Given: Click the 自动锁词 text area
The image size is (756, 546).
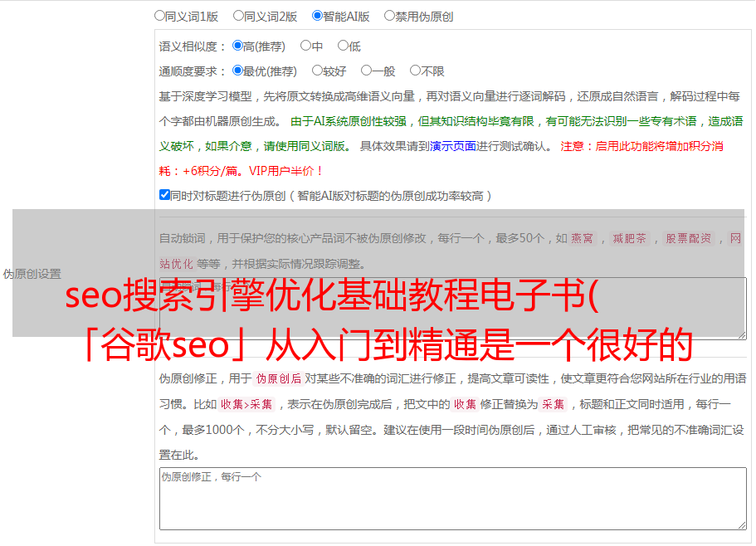Looking at the screenshot, I should (453, 309).
